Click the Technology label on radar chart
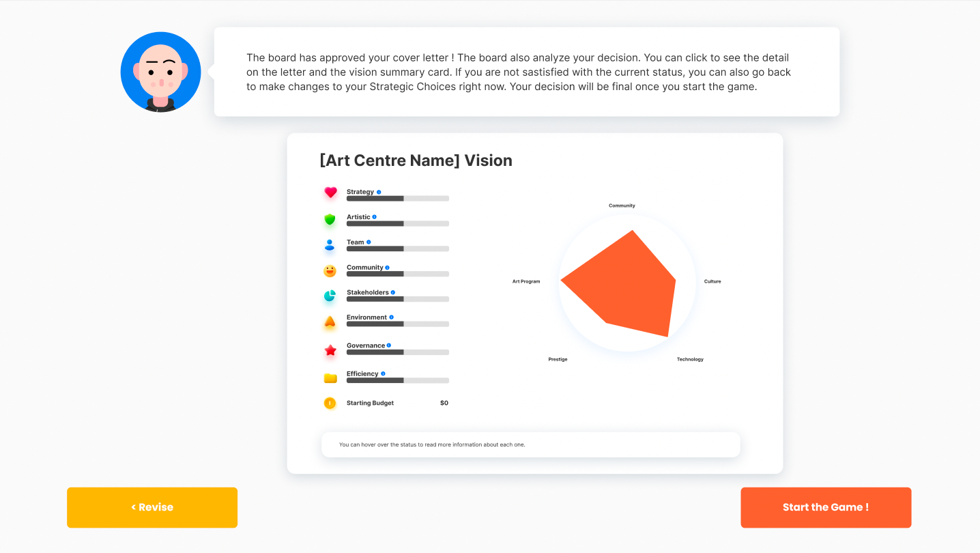980x553 pixels. (x=690, y=359)
